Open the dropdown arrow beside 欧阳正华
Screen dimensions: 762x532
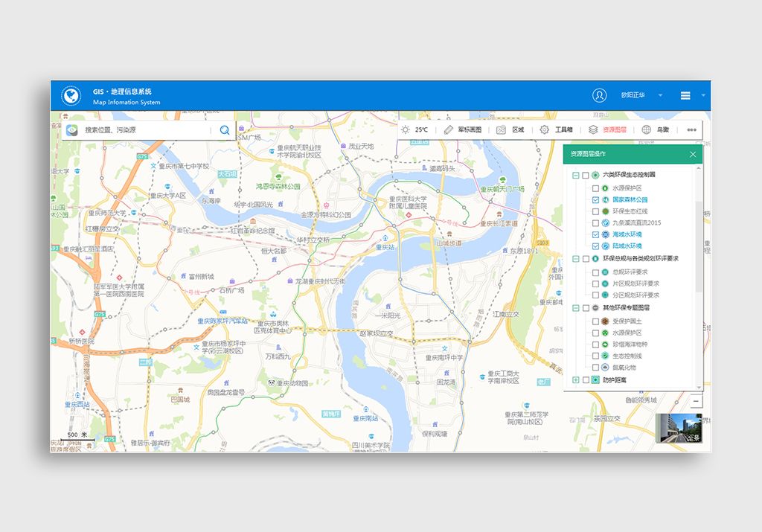(x=661, y=95)
